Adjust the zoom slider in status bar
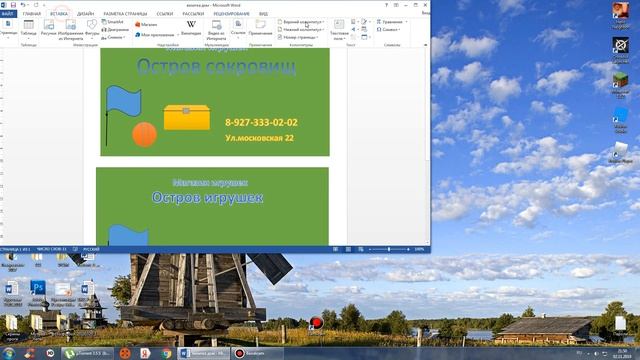 point(389,249)
